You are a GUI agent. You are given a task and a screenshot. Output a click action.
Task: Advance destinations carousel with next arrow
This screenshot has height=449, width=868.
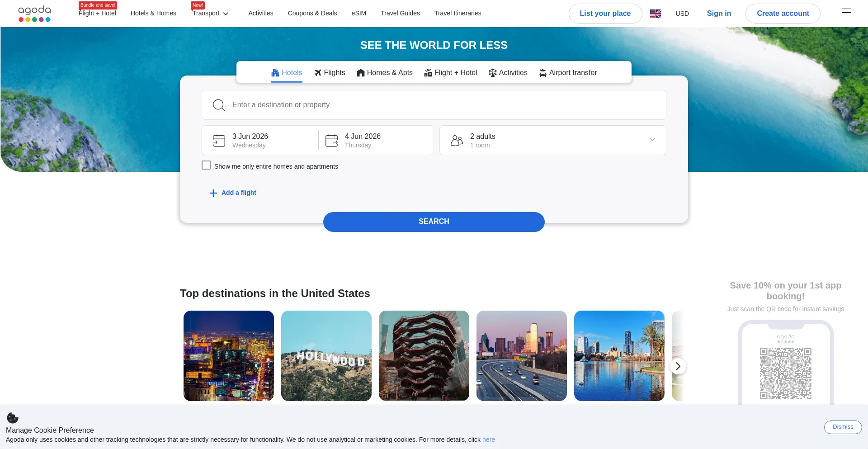[678, 366]
